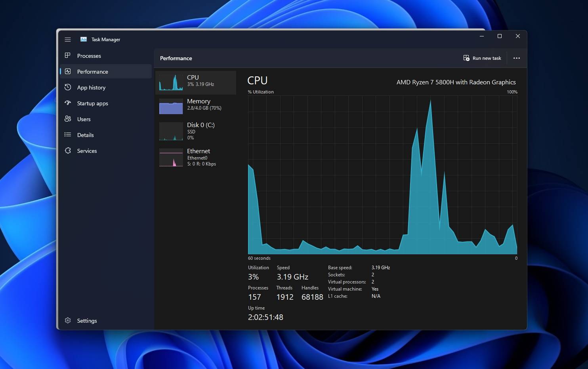Open the three-dots options menu
Screen dimensions: 588x369
pos(517,58)
